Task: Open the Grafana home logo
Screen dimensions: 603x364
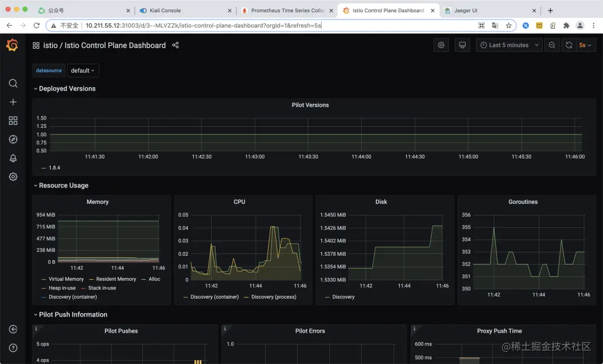Action: pyautogui.click(x=12, y=45)
